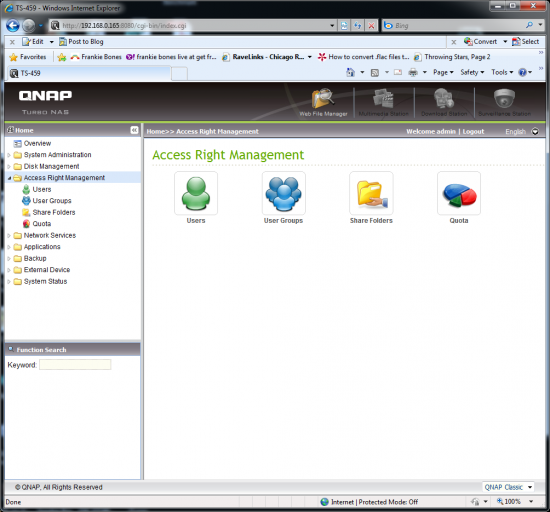
Task: Open the Share Folders large icon
Action: 371,193
